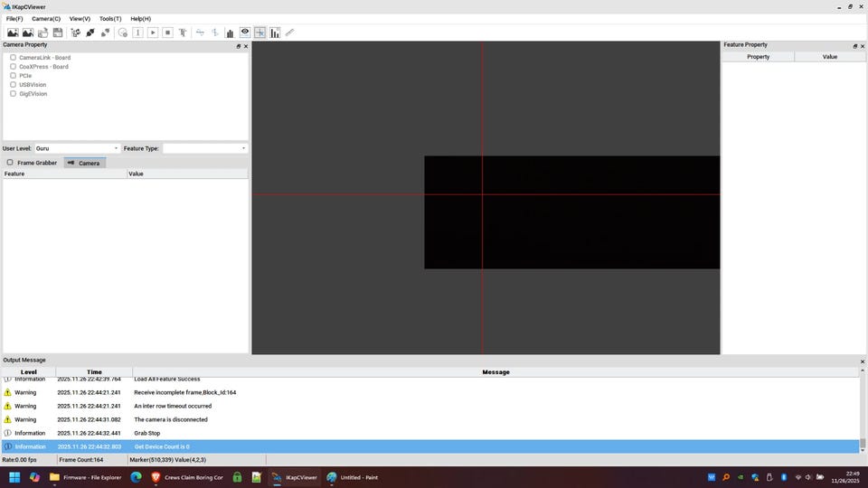Viewport: 868px width, 488px height.
Task: Switch to Untitled - Paint in taskbar
Action: coord(352,477)
